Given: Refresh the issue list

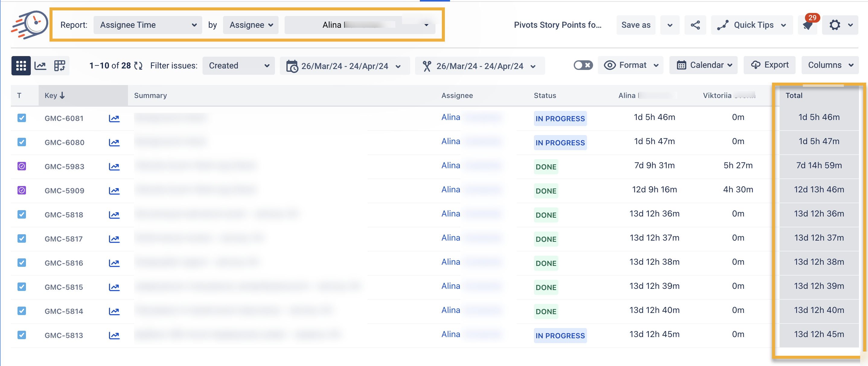Looking at the screenshot, I should point(139,65).
